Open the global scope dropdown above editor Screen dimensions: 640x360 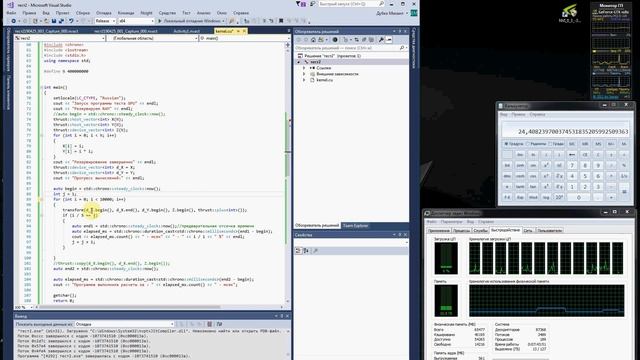click(151, 38)
